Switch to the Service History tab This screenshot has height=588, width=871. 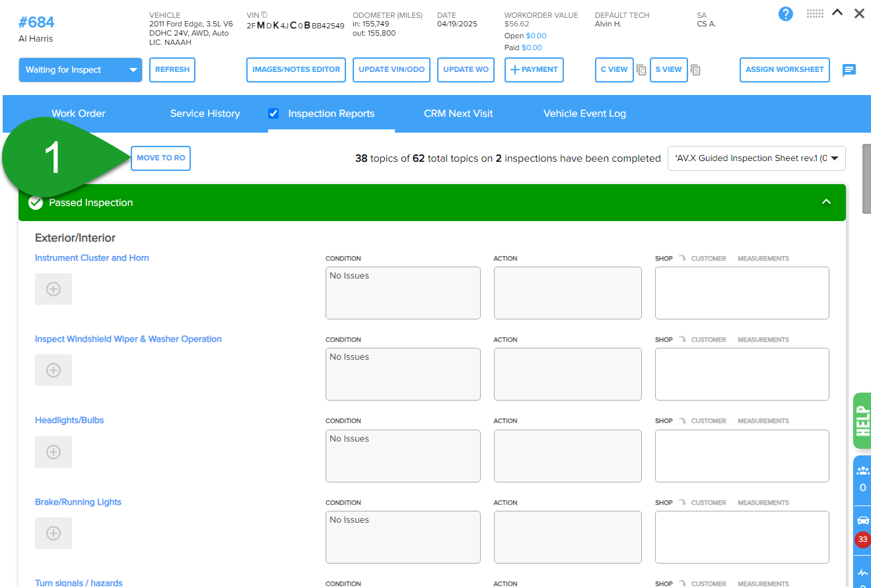pos(205,114)
